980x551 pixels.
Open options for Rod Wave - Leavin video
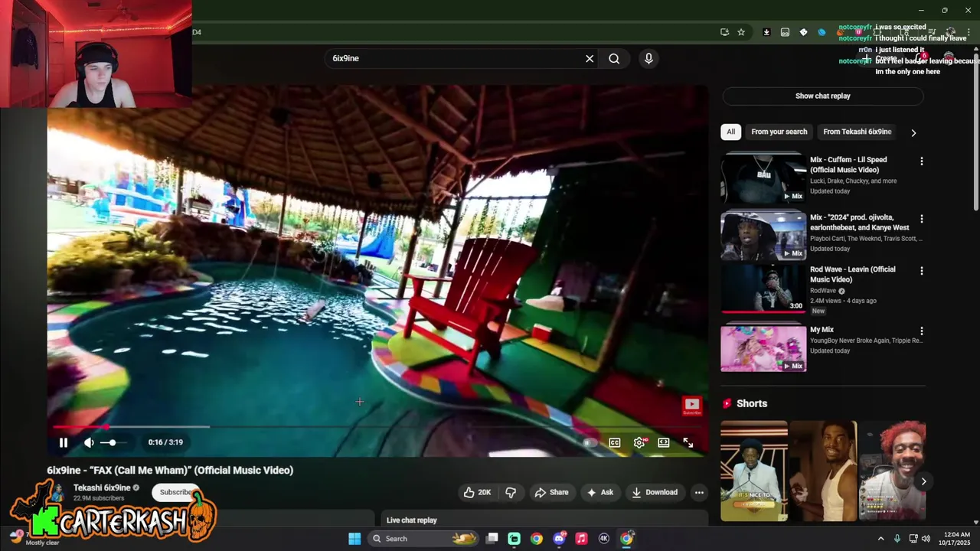[x=922, y=271]
